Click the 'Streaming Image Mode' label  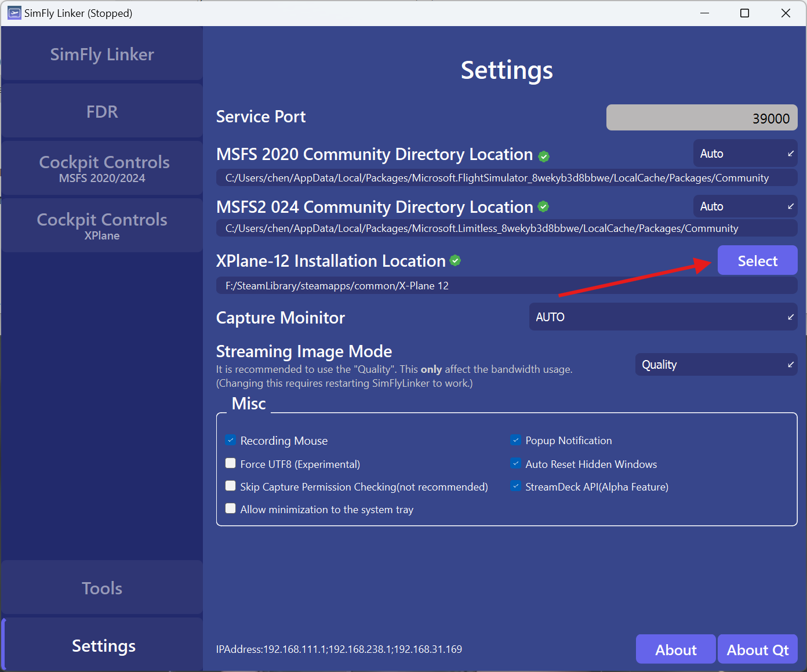[x=304, y=351]
